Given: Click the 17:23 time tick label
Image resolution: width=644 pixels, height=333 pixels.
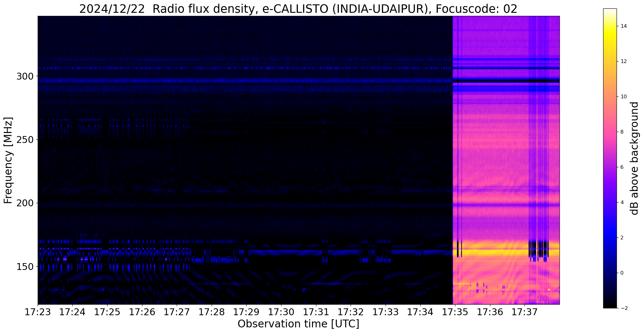Looking at the screenshot, I should point(38,312).
